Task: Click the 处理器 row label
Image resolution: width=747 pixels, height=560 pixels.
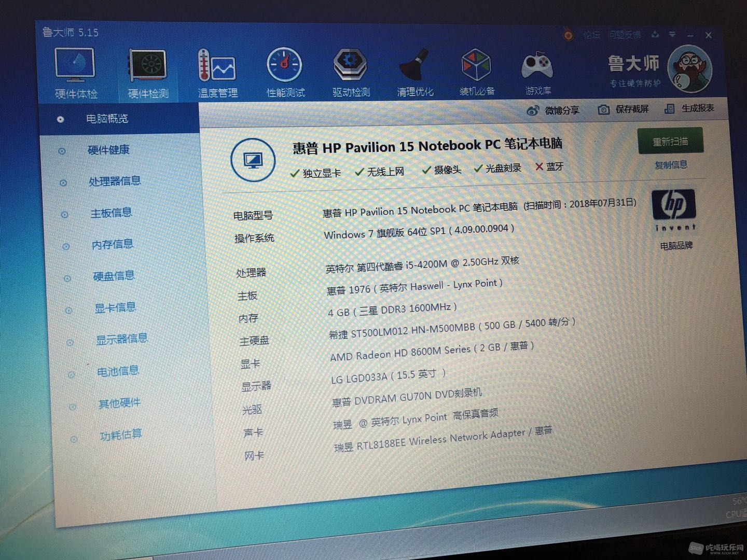Action: tap(251, 272)
